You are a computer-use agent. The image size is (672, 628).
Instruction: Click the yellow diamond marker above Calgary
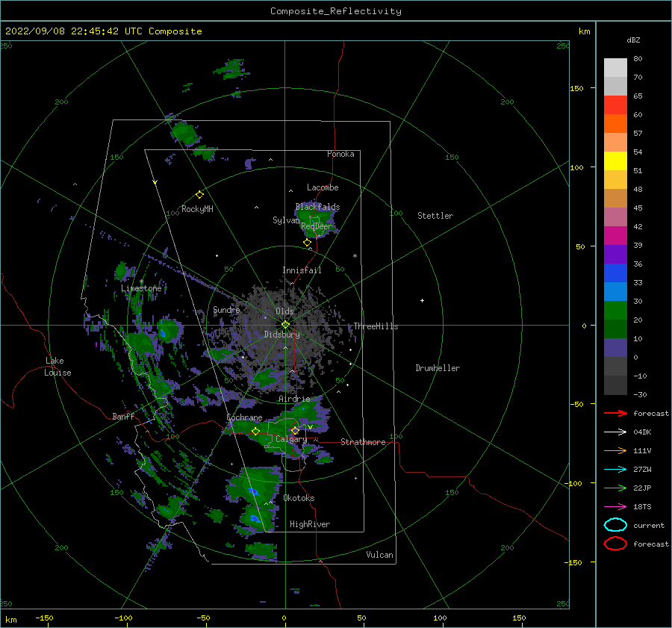tap(295, 430)
